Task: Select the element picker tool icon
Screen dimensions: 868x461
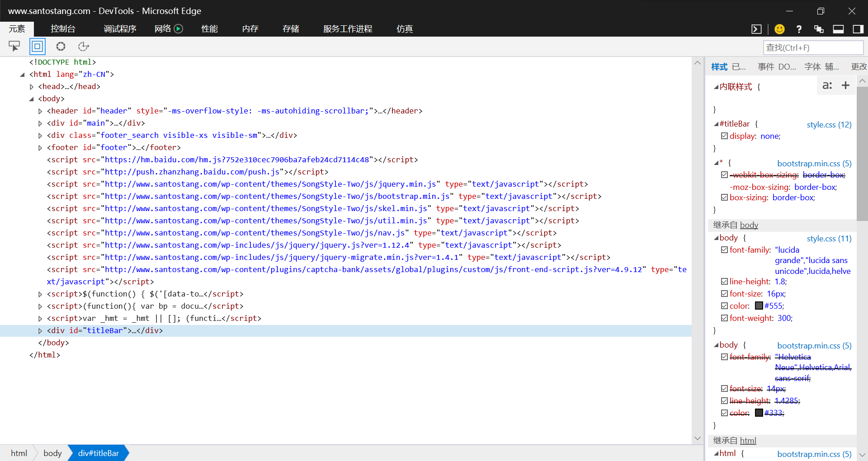Action: tap(14, 46)
